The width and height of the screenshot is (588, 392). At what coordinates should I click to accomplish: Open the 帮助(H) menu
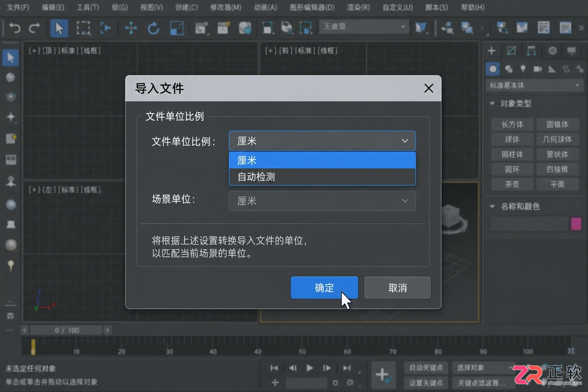(x=472, y=7)
